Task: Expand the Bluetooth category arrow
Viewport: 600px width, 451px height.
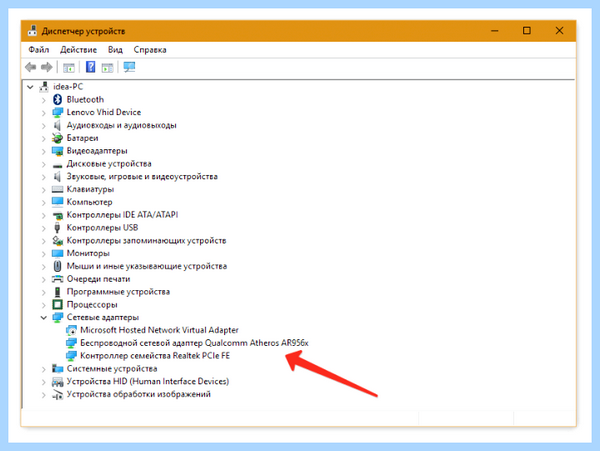Action: 44,100
